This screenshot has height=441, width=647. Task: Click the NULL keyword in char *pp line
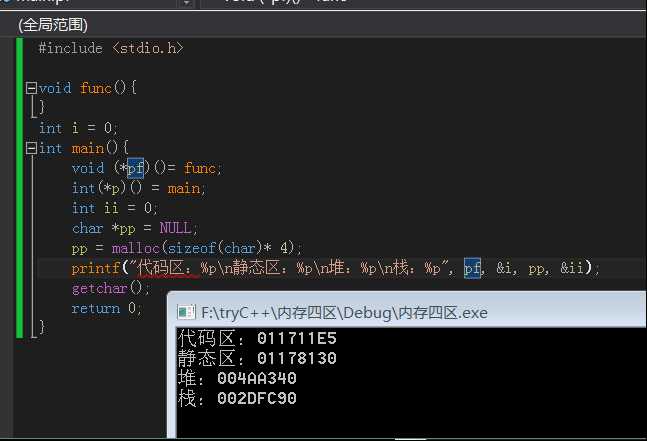click(x=175, y=228)
